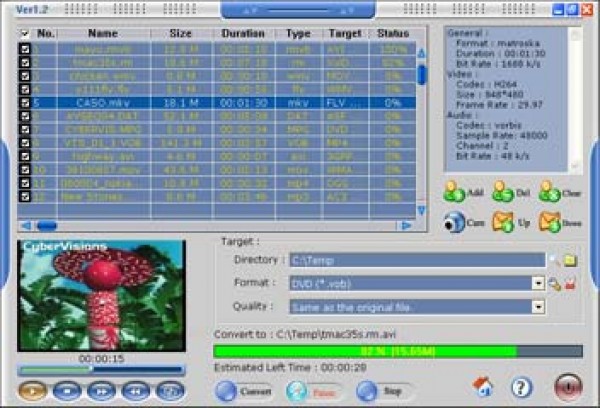Stop the preview with the square button

point(67,391)
